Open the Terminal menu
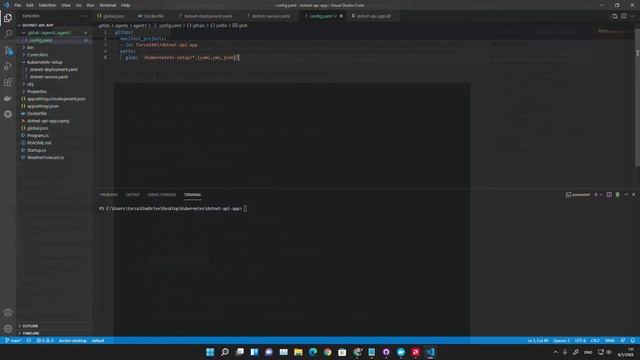 pos(108,5)
